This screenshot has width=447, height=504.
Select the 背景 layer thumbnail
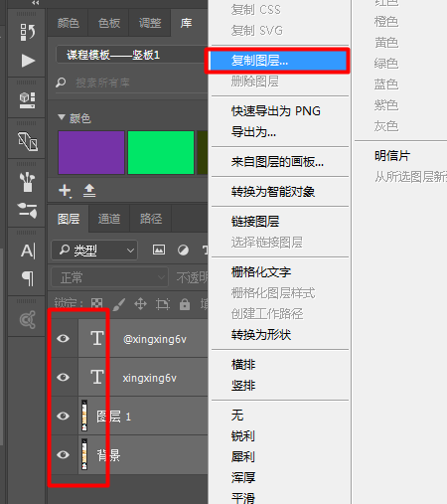click(84, 454)
